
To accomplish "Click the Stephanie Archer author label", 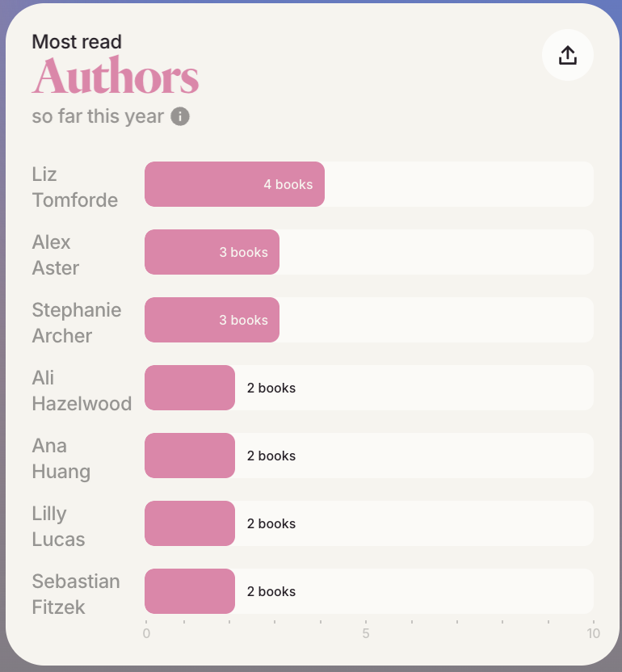I will (76, 322).
